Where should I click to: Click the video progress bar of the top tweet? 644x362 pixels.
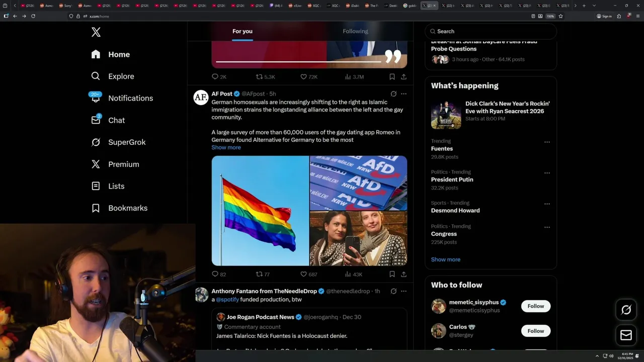point(298,62)
